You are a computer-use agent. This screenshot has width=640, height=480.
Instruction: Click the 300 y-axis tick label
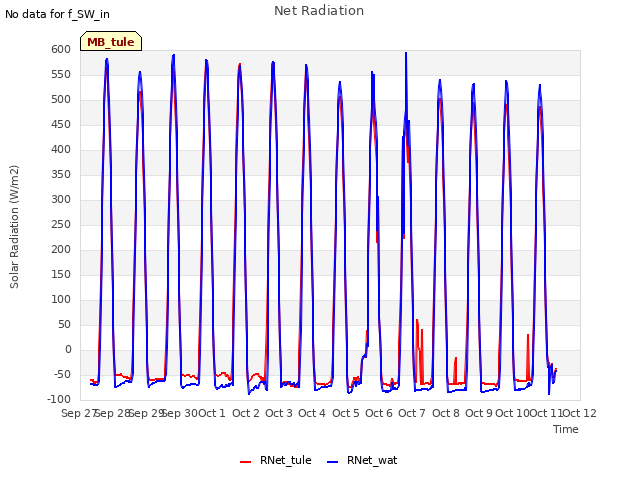[x=61, y=200]
